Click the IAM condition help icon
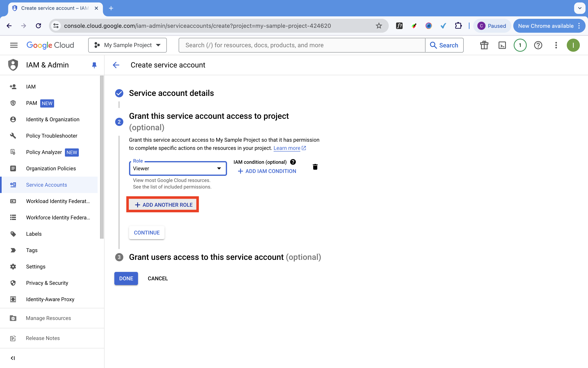 click(x=293, y=162)
